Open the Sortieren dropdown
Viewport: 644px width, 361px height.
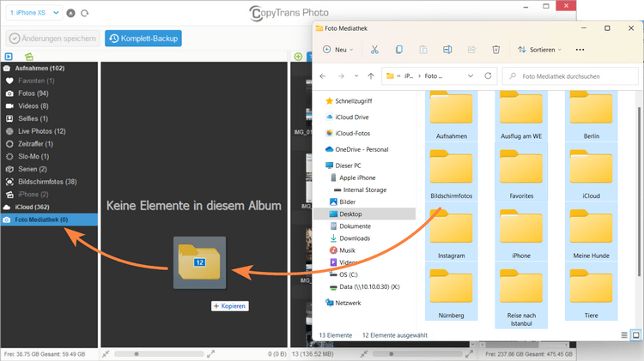539,50
